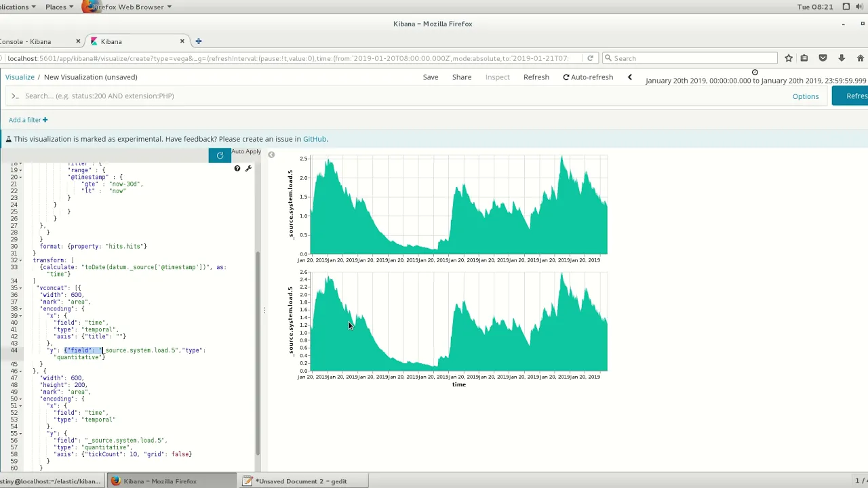Open the GitHub feedback link
The image size is (868, 488).
315,139
